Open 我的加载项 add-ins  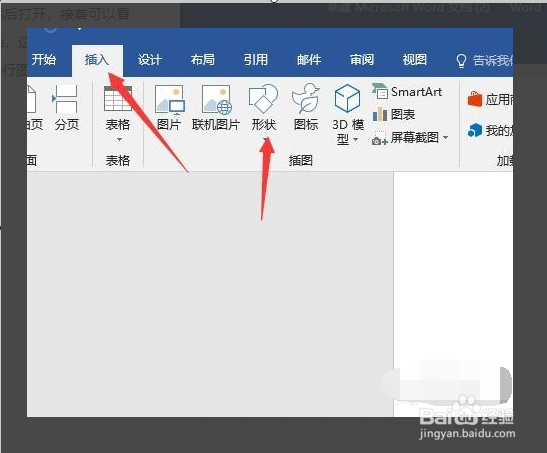490,131
